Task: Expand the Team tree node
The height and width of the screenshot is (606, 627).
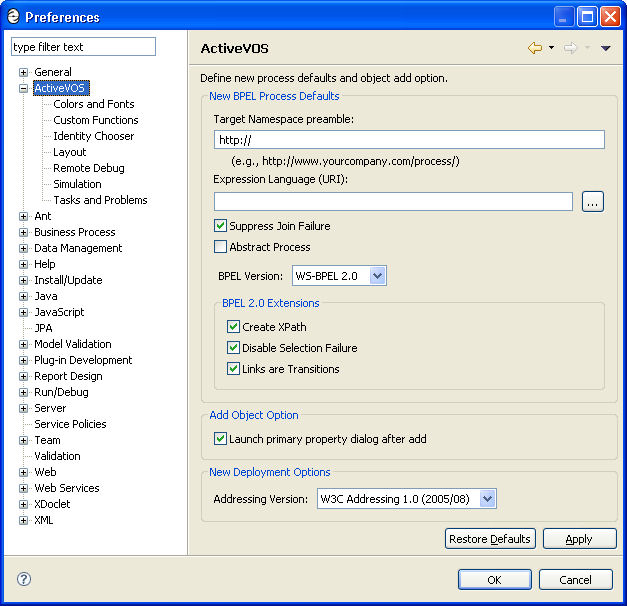Action: pos(24,440)
